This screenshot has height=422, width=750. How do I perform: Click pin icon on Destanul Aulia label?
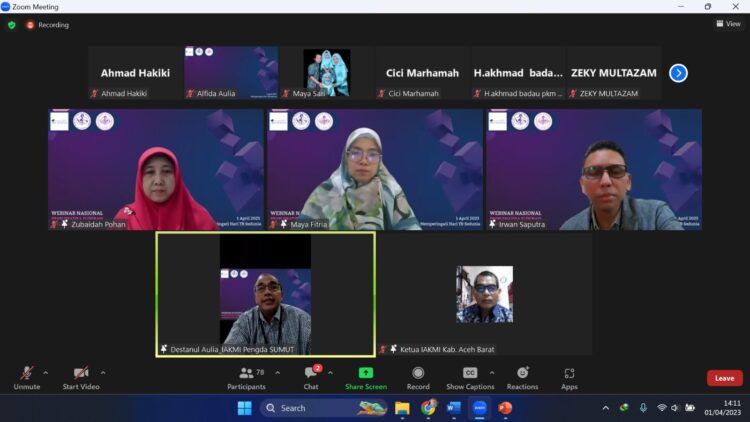point(164,349)
